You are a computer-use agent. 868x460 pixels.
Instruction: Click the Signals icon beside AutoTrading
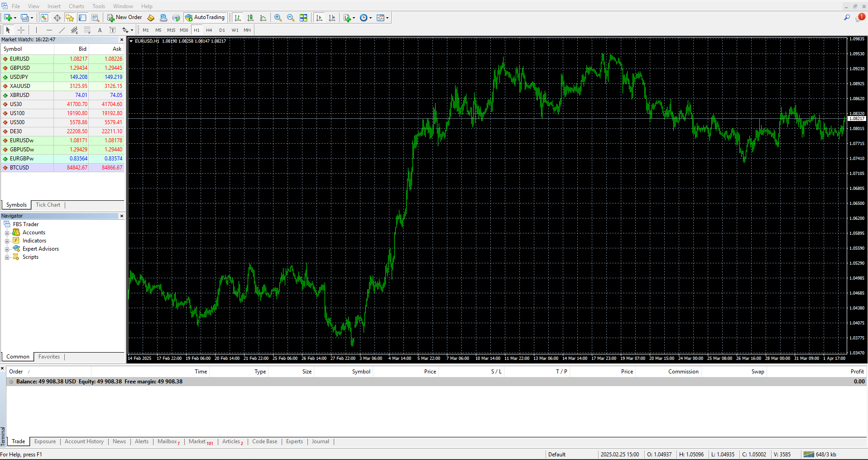(x=176, y=18)
